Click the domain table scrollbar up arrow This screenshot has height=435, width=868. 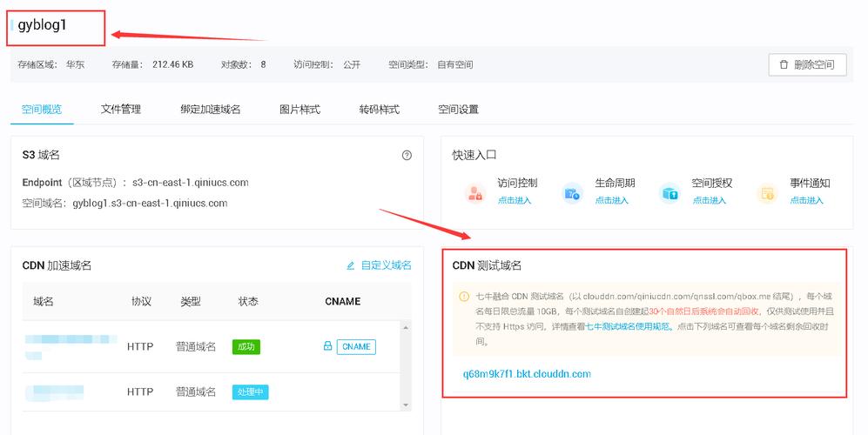pos(406,328)
